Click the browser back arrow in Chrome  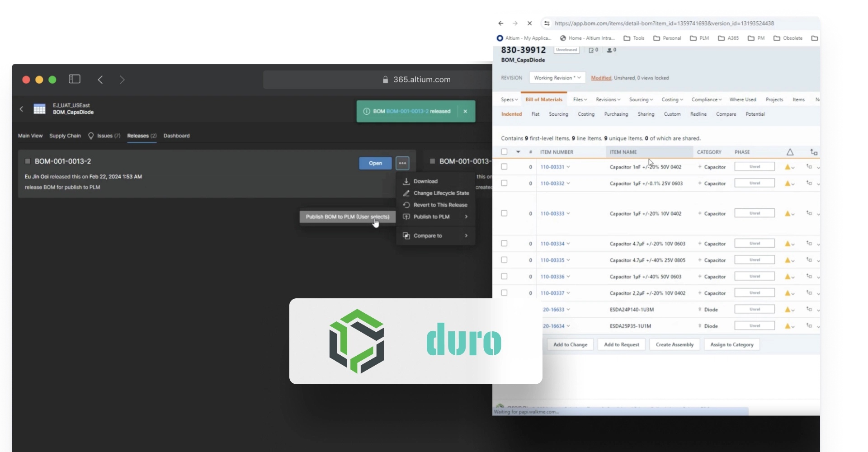click(x=501, y=24)
